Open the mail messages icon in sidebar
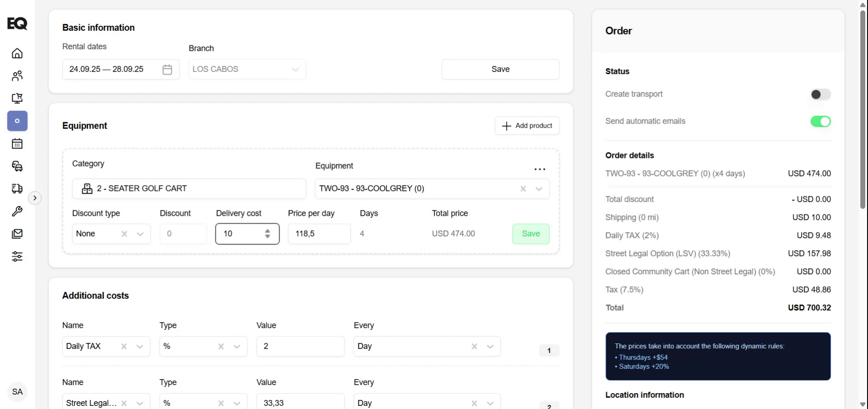Screen dimensions: 868x409 [x=17, y=234]
